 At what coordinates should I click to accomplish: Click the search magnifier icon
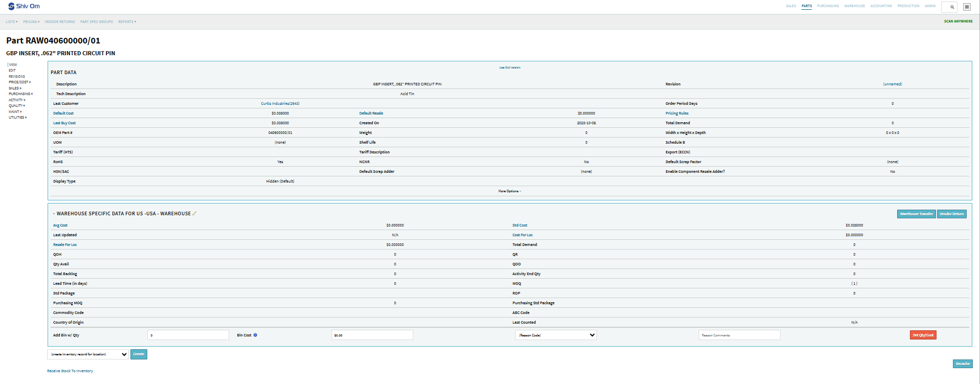(x=952, y=7)
